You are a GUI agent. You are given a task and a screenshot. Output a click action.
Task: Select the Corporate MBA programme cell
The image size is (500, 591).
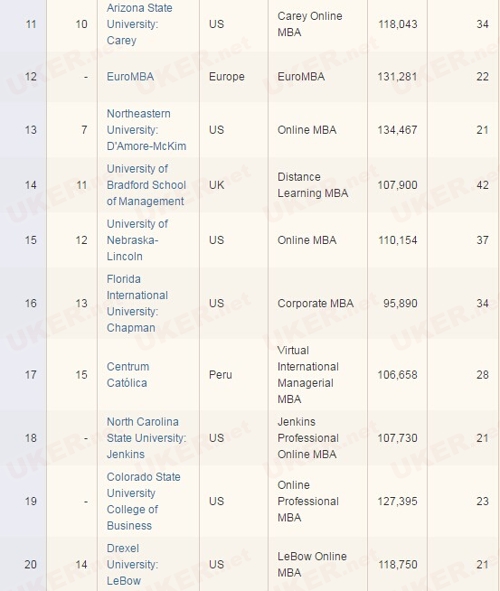(x=315, y=303)
